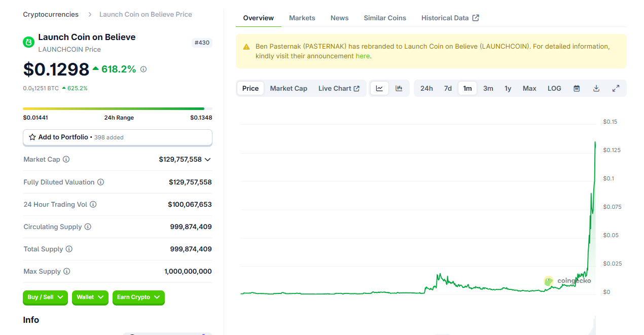This screenshot has height=335, width=644.
Task: Click the Info section heading
Action: pyautogui.click(x=31, y=320)
